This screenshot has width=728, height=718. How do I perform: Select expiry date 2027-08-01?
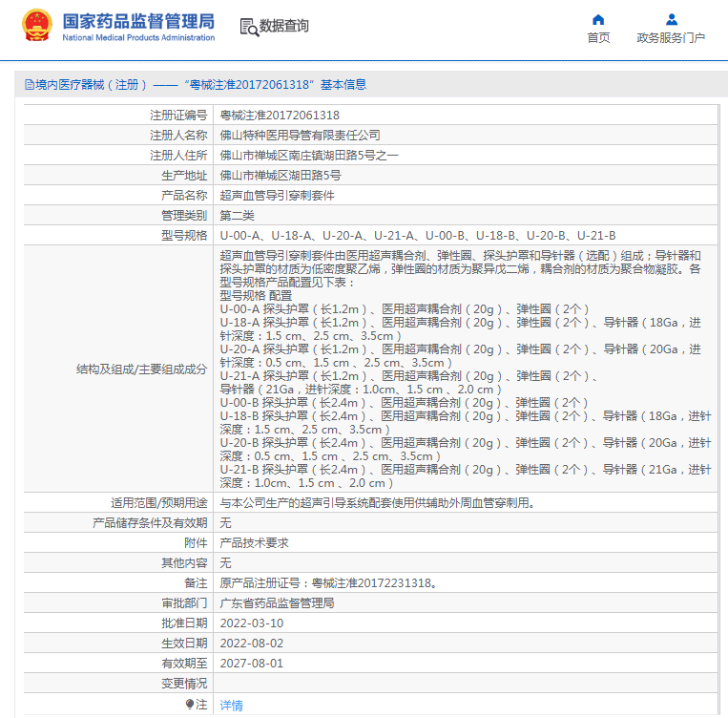(x=252, y=664)
